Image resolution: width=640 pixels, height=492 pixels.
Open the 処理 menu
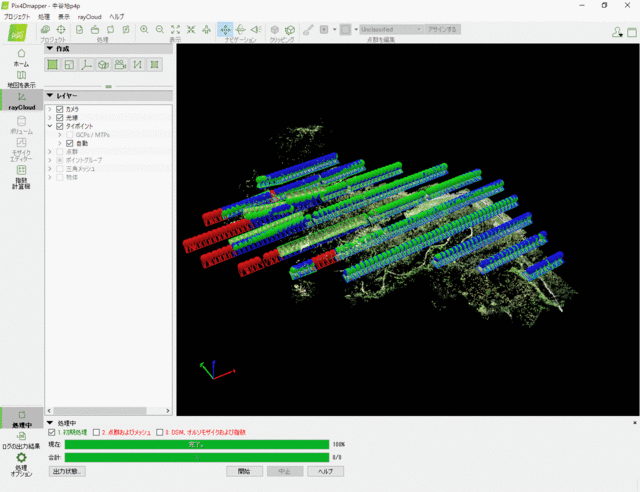point(44,17)
